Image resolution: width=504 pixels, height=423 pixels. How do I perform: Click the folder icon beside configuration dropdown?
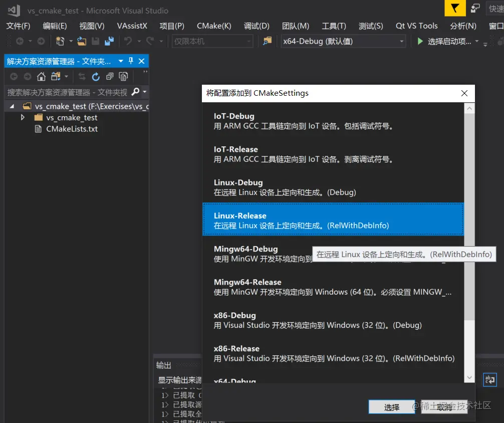click(x=267, y=41)
